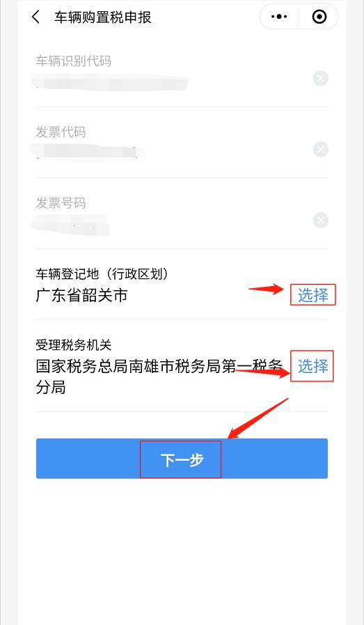
Task: Tap the 国家税务总局南雄市税务局 authority value
Action: 159,376
